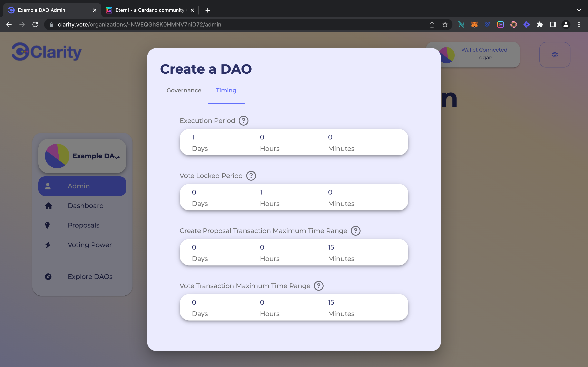Open help for Create Proposal Transaction Time Range
Screen dimensions: 588x367
pos(355,231)
